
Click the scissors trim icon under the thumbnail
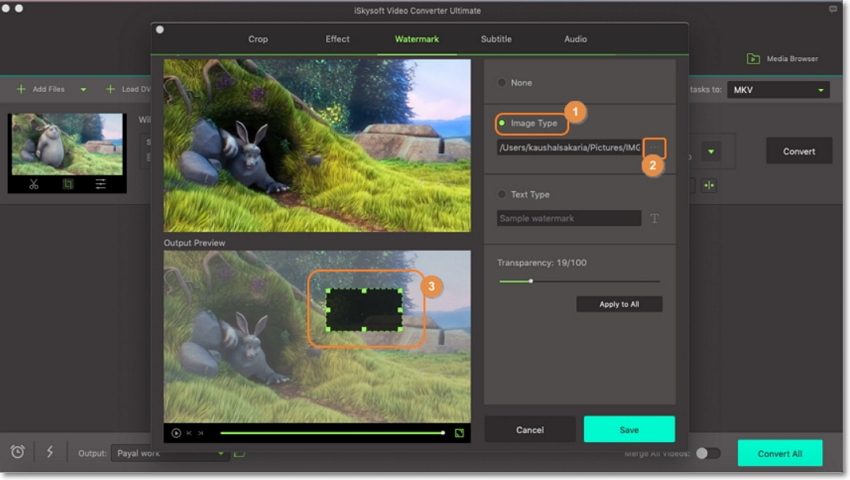coord(34,184)
